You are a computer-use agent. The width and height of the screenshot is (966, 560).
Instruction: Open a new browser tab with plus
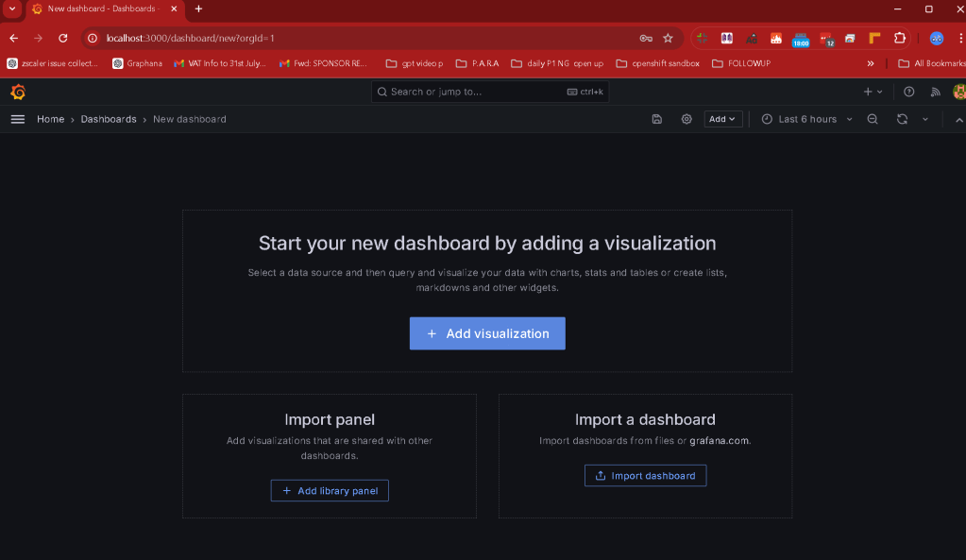pos(198,8)
